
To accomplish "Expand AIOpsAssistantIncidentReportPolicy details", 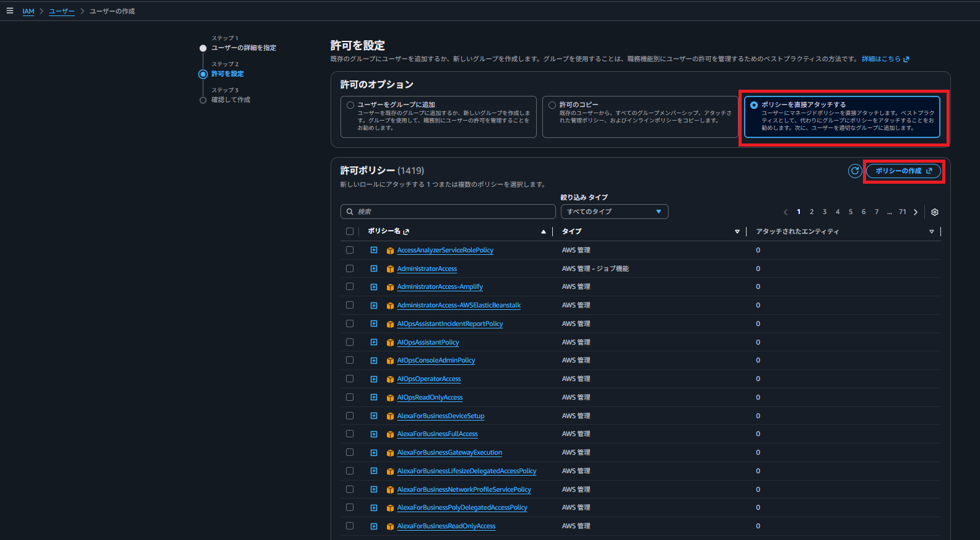I will tap(374, 324).
